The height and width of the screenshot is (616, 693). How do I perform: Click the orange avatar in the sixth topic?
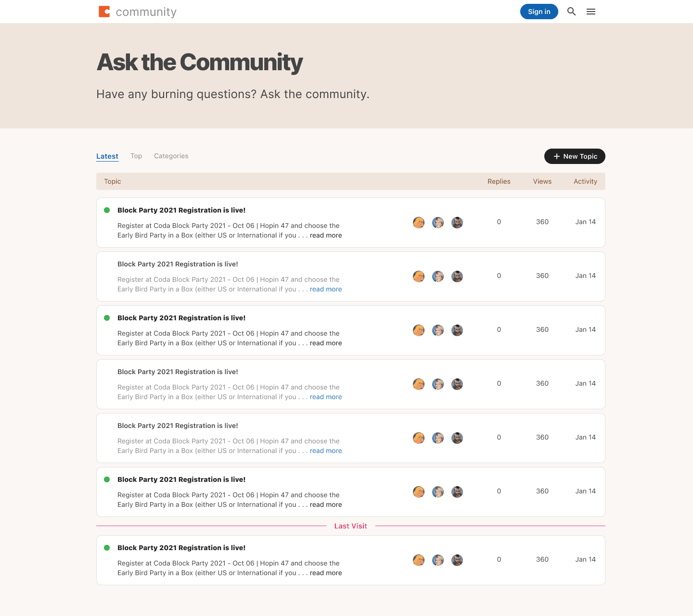click(x=419, y=492)
